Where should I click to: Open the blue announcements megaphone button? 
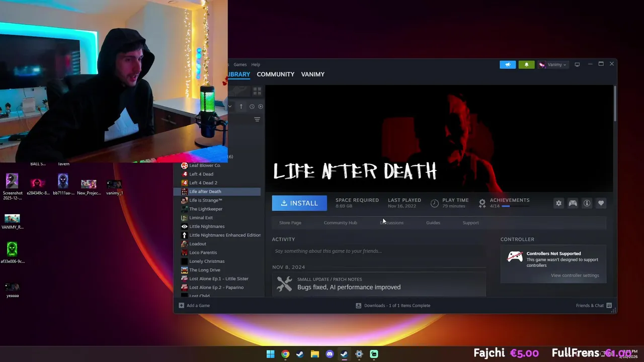point(508,64)
